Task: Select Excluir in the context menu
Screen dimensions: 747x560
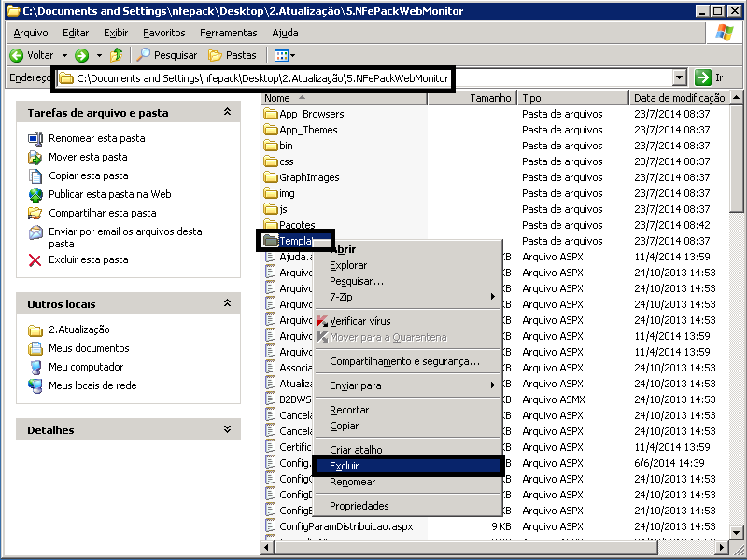Action: point(344,466)
